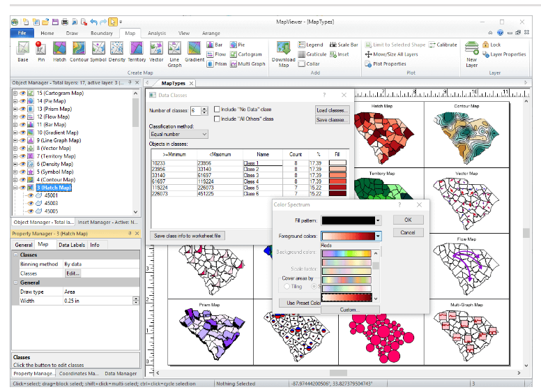Lock the layer

click(x=492, y=45)
